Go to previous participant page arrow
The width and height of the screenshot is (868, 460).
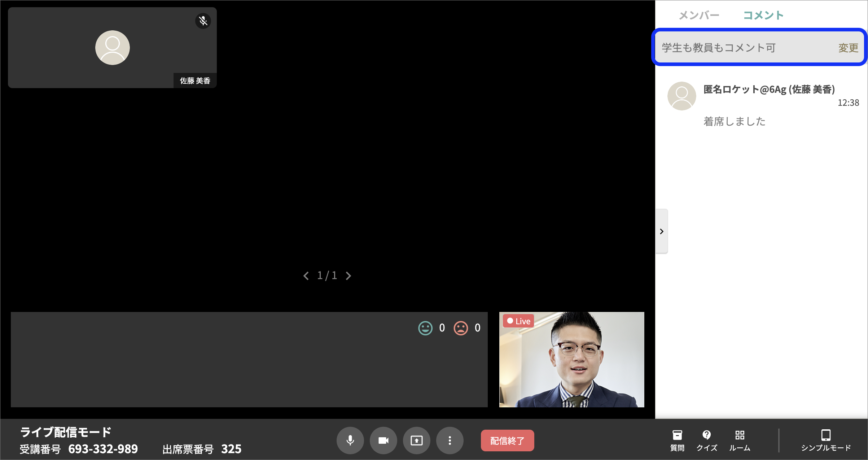coord(306,276)
